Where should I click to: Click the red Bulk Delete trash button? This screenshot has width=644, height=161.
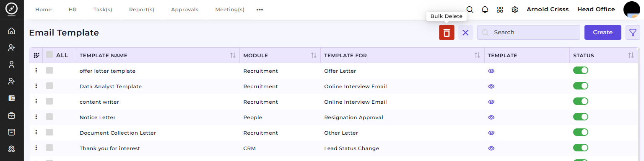pyautogui.click(x=447, y=33)
